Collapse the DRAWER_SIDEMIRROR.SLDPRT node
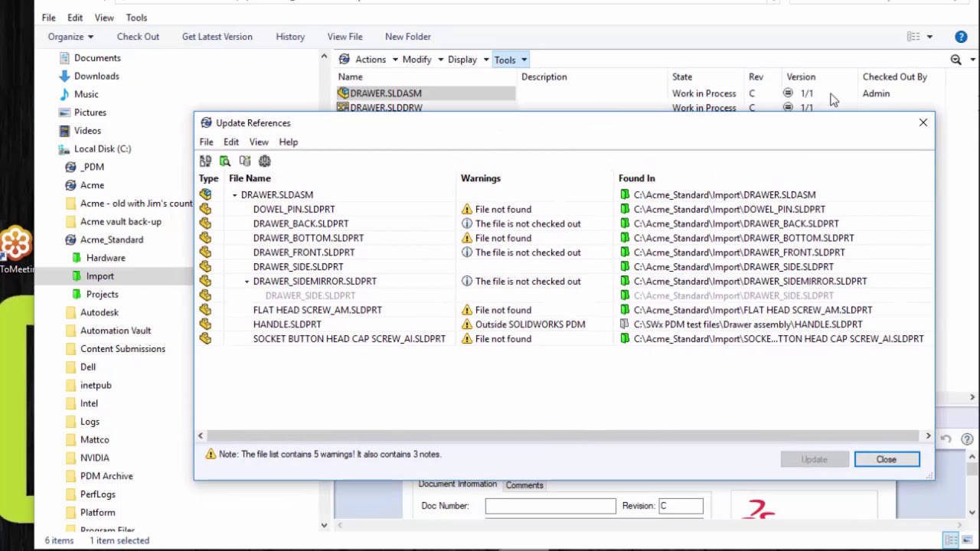This screenshot has width=980, height=551. (247, 282)
